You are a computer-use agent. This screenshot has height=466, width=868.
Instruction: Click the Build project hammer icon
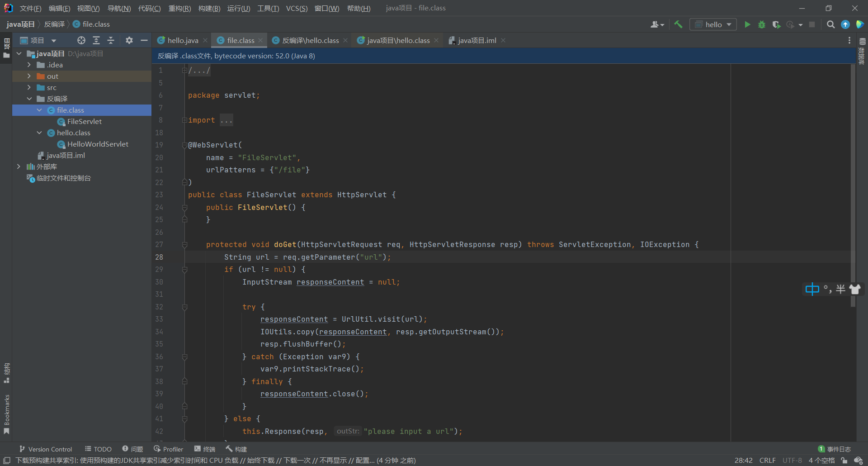pyautogui.click(x=678, y=24)
